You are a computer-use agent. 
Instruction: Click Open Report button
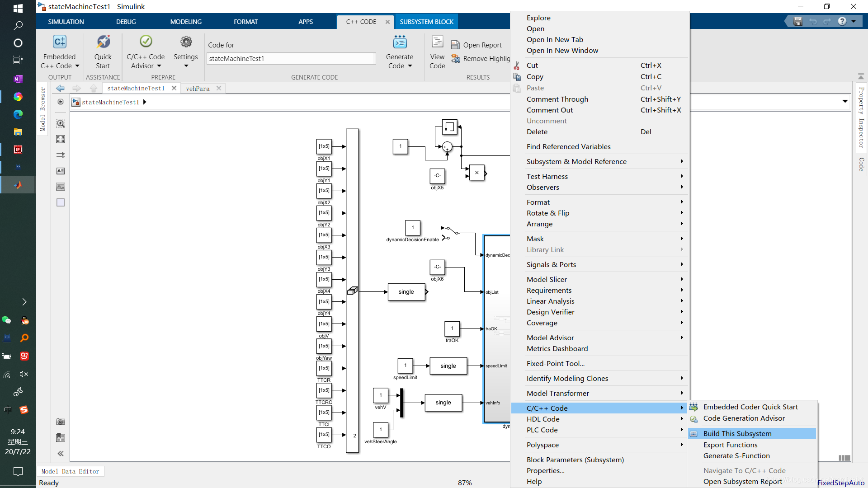(476, 45)
